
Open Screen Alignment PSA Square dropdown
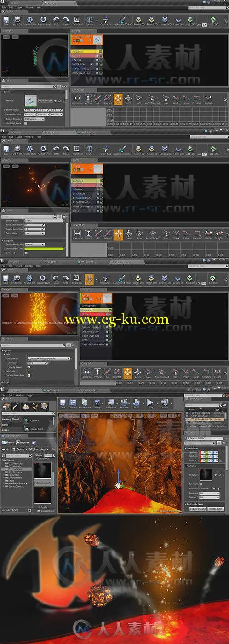(x=34, y=119)
